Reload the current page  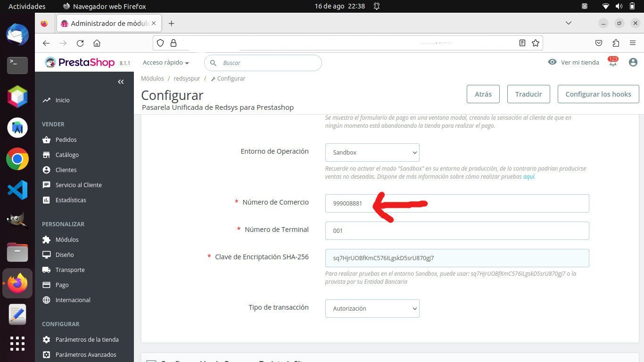click(80, 43)
